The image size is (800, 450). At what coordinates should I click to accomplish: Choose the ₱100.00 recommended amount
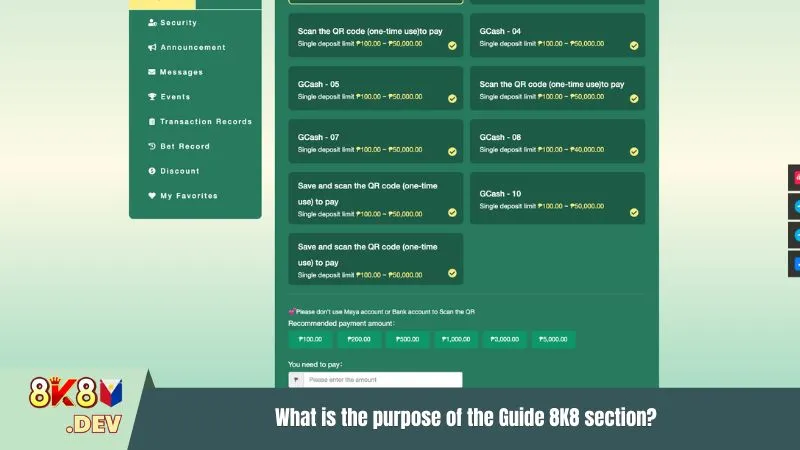point(310,339)
